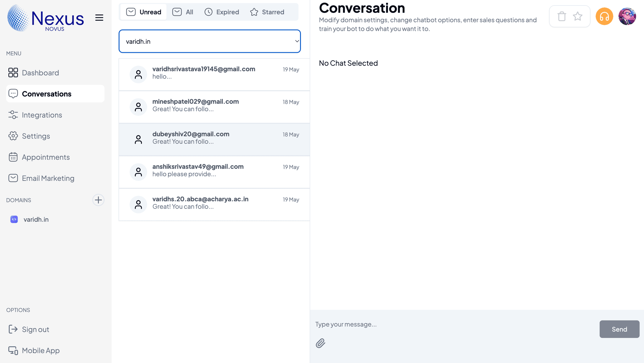
Task: Click the hamburger menu icon
Action: [x=99, y=18]
